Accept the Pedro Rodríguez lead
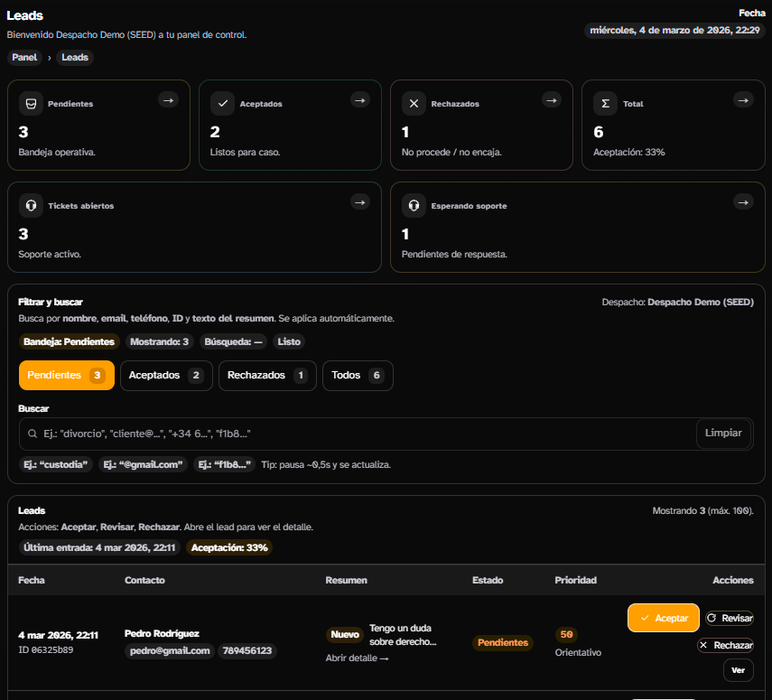The height and width of the screenshot is (700, 772). pos(663,618)
